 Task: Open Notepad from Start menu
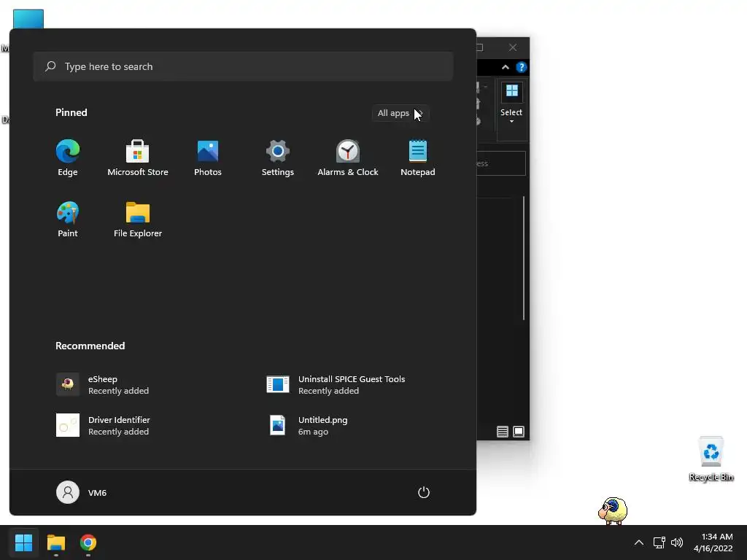click(x=418, y=158)
